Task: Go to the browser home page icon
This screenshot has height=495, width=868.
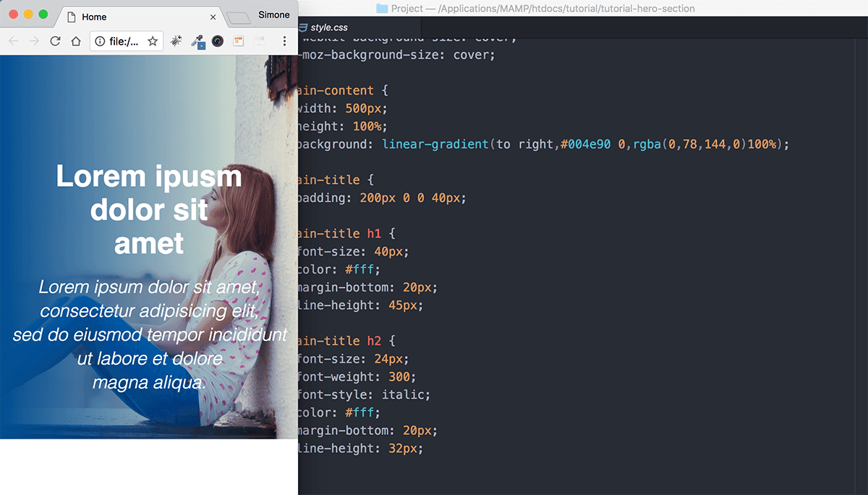Action: (x=76, y=42)
